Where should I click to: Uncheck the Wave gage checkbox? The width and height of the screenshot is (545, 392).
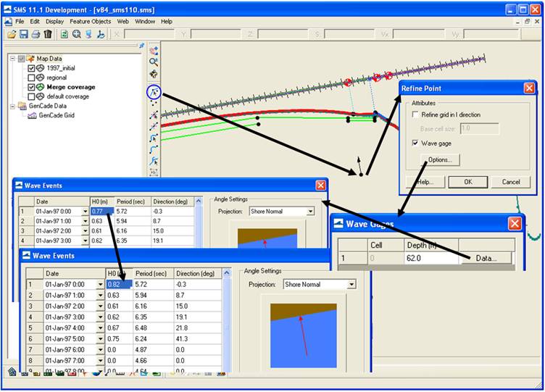(415, 143)
